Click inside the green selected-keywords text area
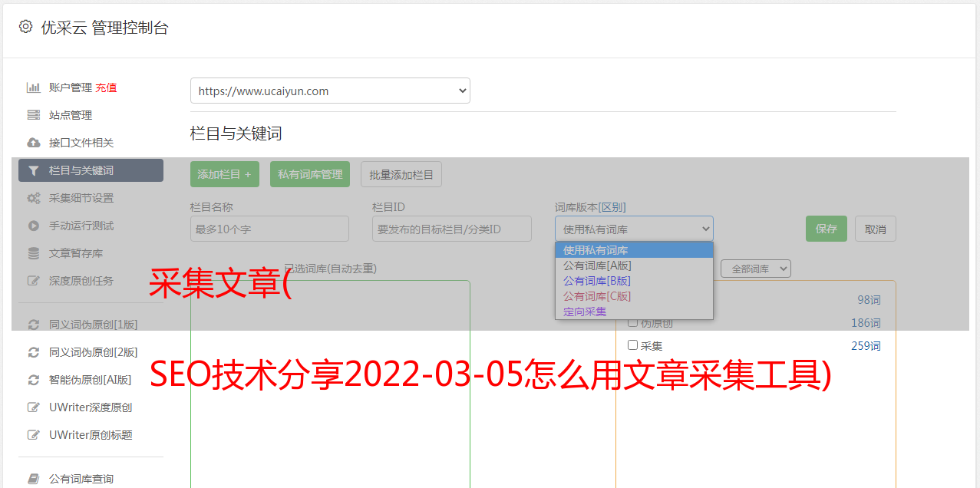Viewport: 980px width, 488px height. [x=330, y=384]
